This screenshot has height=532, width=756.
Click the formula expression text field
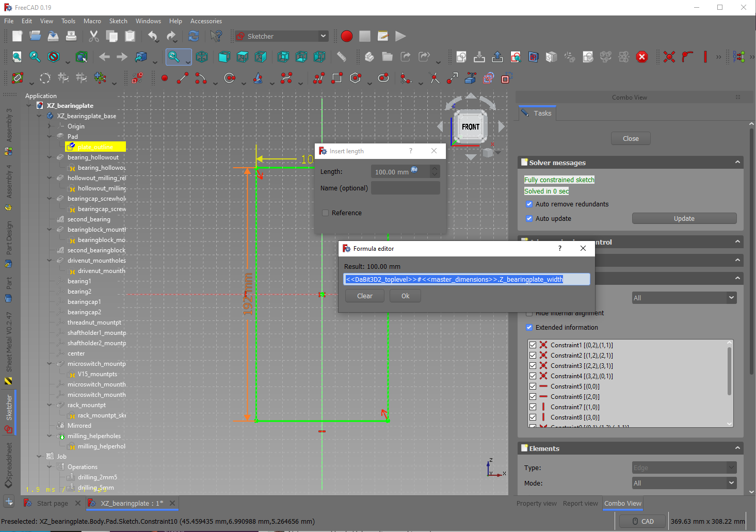467,280
